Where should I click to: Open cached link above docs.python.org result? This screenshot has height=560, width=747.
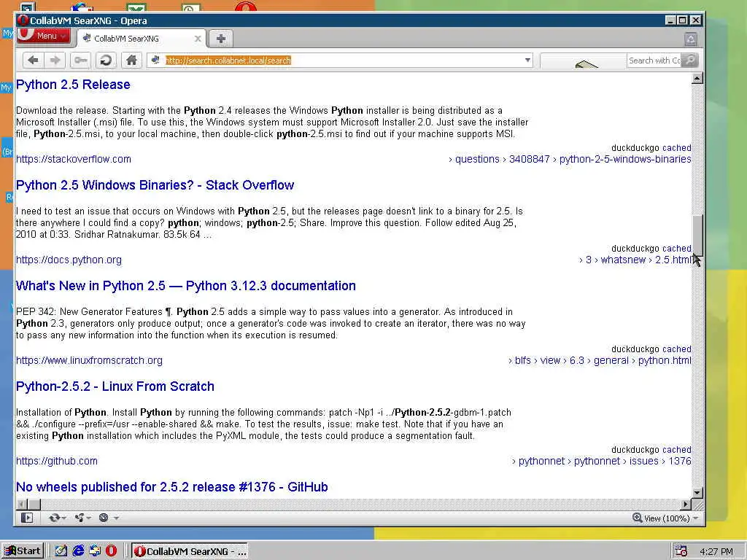pyautogui.click(x=676, y=248)
